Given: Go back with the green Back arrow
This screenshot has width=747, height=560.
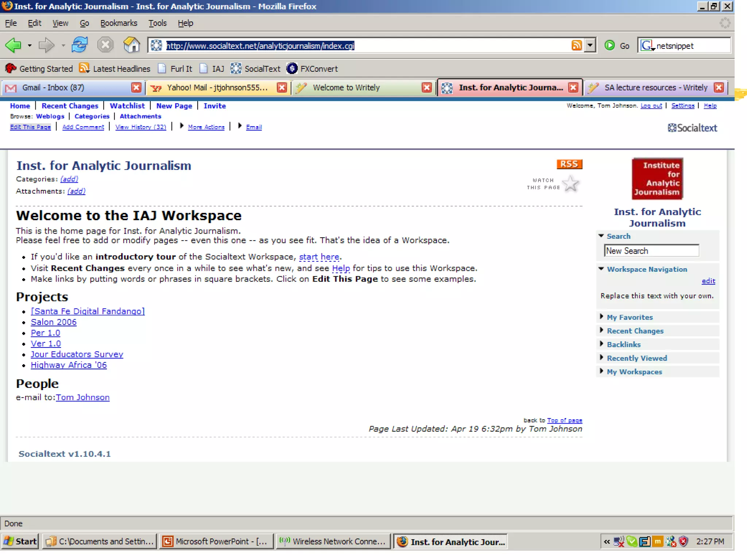Looking at the screenshot, I should click(13, 45).
